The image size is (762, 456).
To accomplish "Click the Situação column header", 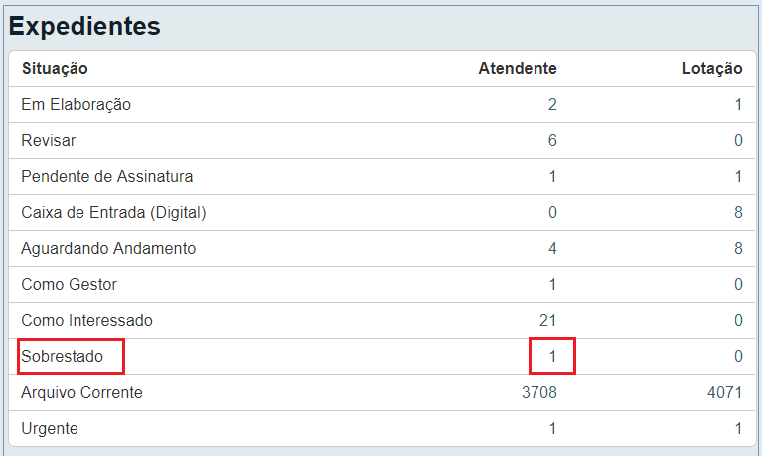I will (54, 69).
